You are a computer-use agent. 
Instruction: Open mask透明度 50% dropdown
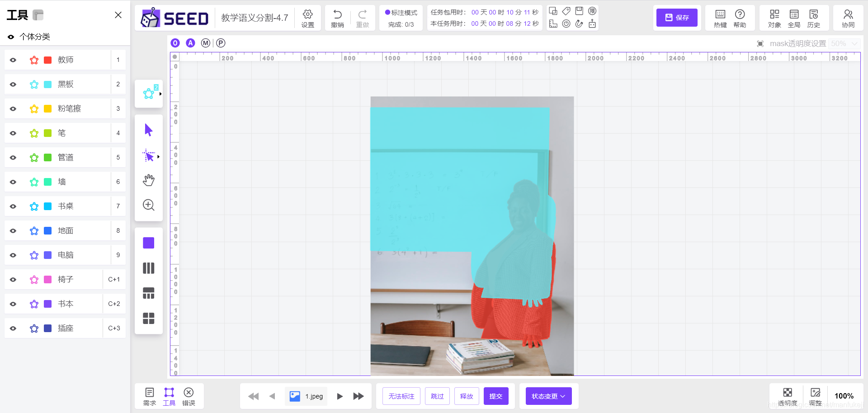click(x=844, y=43)
